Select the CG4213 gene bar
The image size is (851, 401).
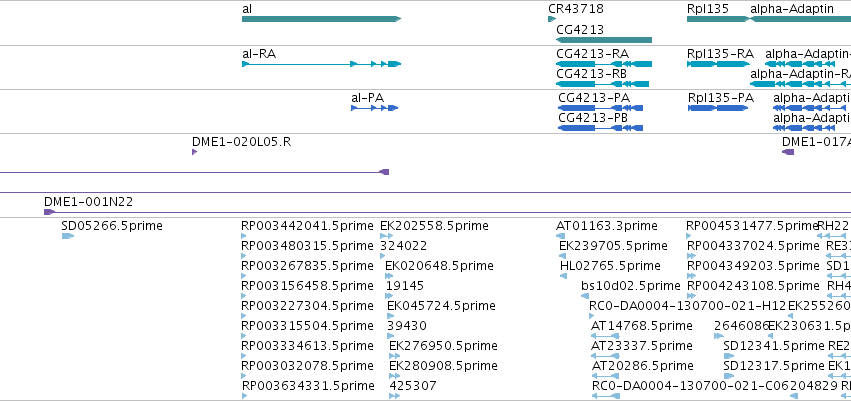pos(604,40)
